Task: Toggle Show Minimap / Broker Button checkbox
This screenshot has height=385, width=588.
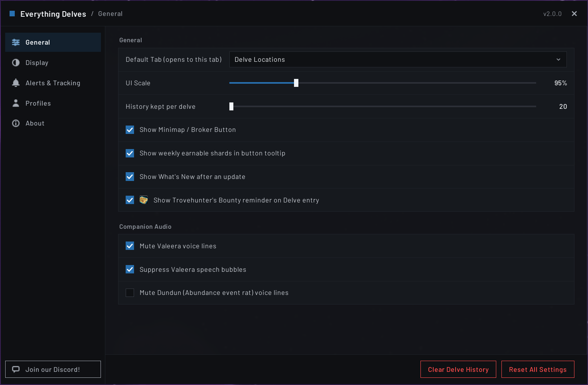Action: [x=130, y=130]
